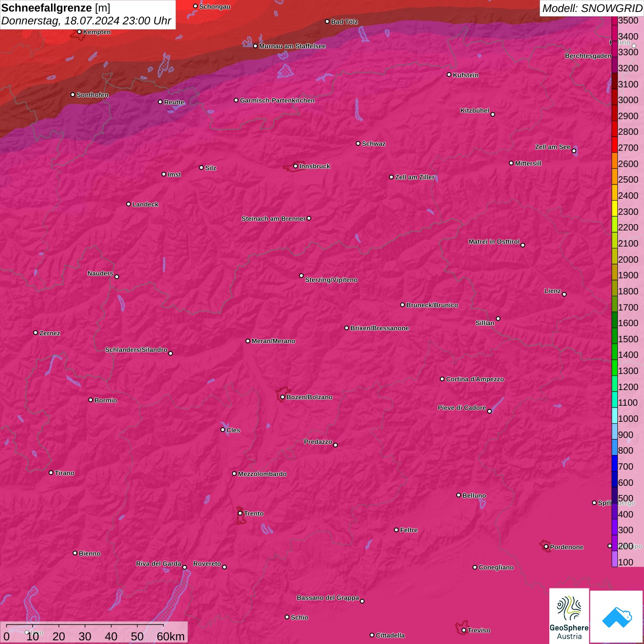The image size is (644, 644).
Task: Click the Steinach am Brenner label
Action: tap(273, 218)
